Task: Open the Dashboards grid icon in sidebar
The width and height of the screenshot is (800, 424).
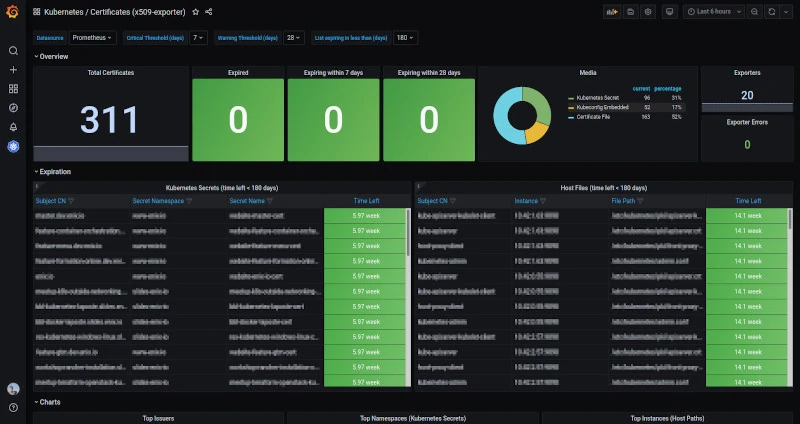Action: click(x=13, y=89)
